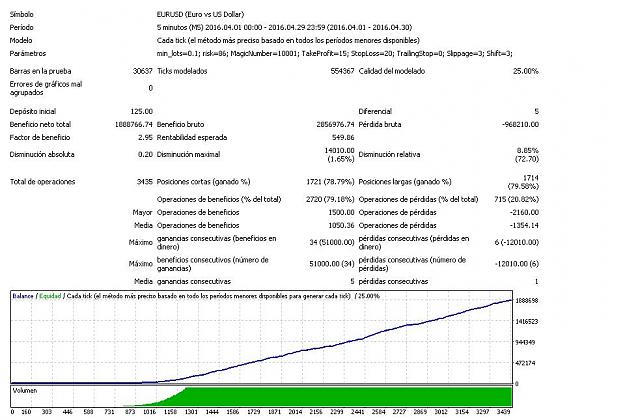Click the Operaciones de beneficios value 2720 (79.18%)

coord(330,200)
